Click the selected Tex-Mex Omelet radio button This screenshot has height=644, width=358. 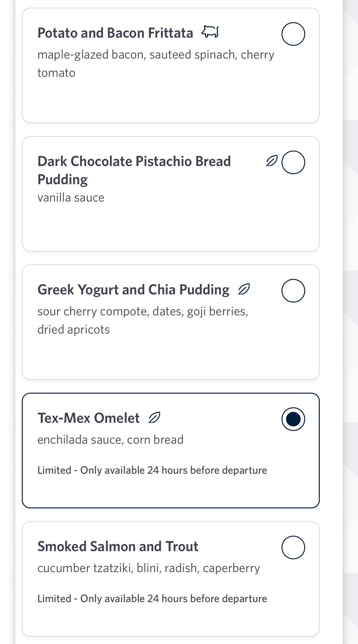tap(293, 419)
